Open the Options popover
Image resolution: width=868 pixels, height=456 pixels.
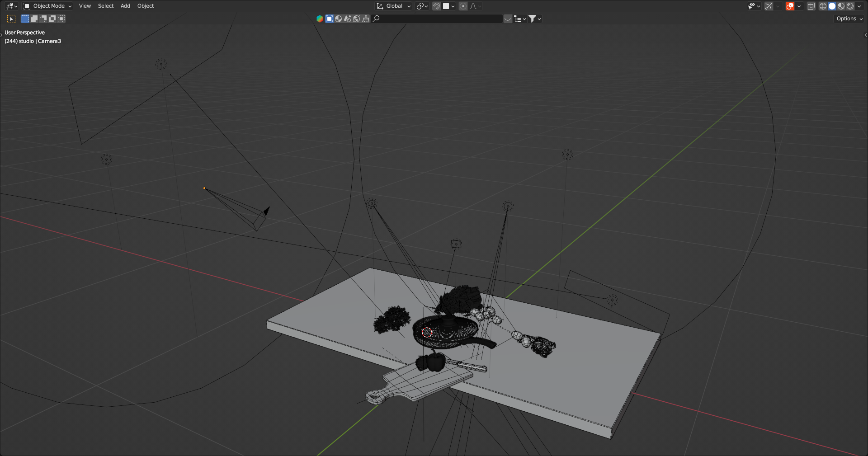click(x=849, y=19)
